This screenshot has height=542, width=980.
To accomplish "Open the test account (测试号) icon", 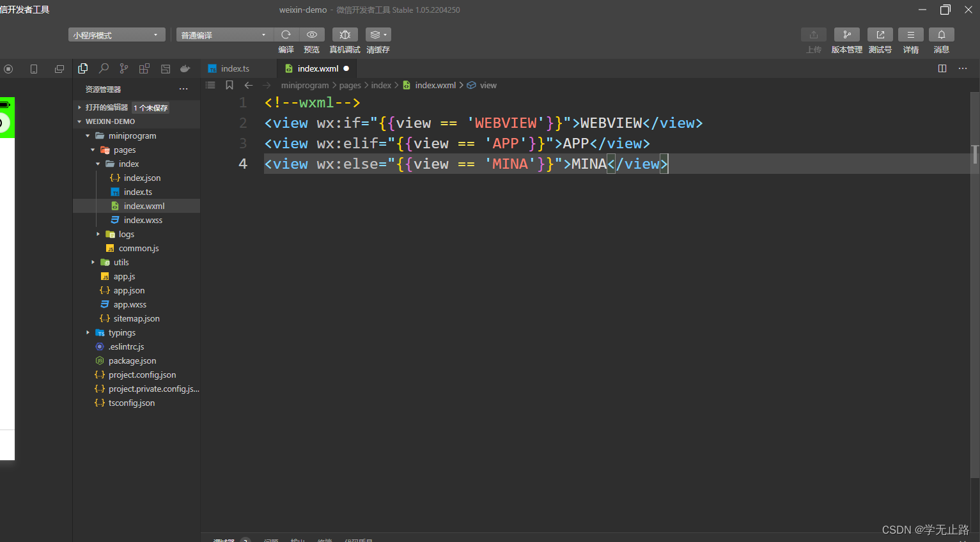I will (880, 35).
